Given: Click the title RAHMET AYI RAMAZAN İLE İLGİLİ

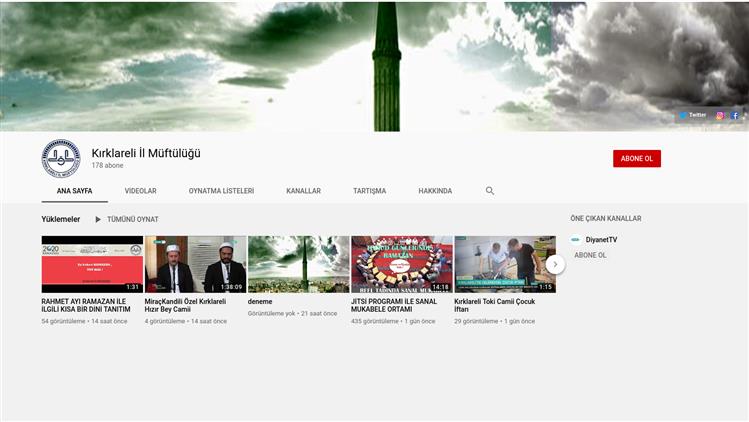Looking at the screenshot, I should point(86,305).
